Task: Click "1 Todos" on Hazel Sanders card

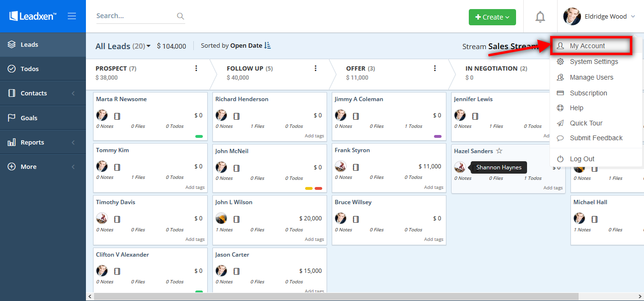Action: pos(533,178)
